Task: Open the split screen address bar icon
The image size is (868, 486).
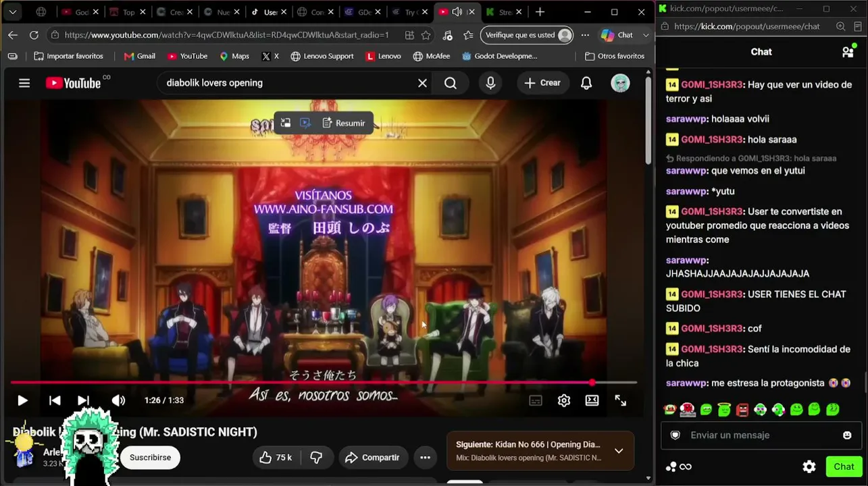Action: (409, 35)
